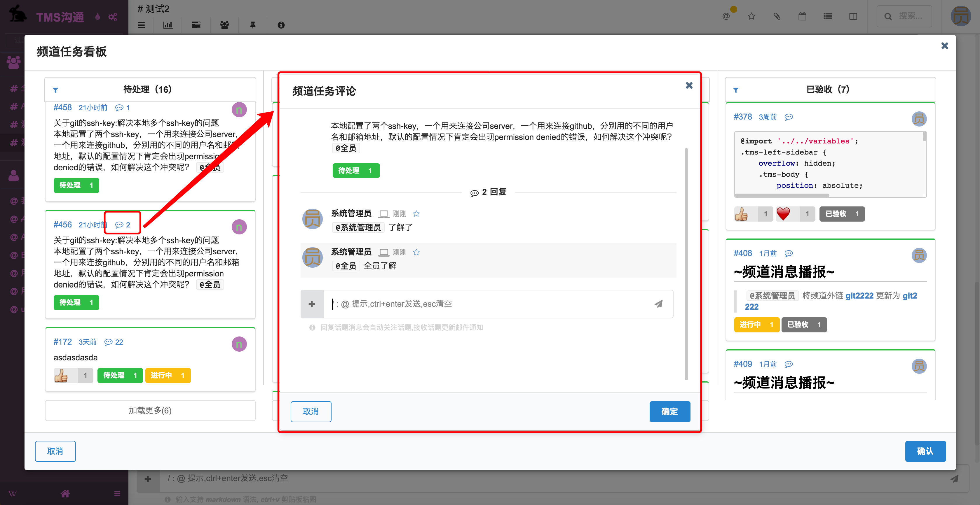This screenshot has width=980, height=505.
Task: Click 取消 at the bottom of task board
Action: click(55, 451)
